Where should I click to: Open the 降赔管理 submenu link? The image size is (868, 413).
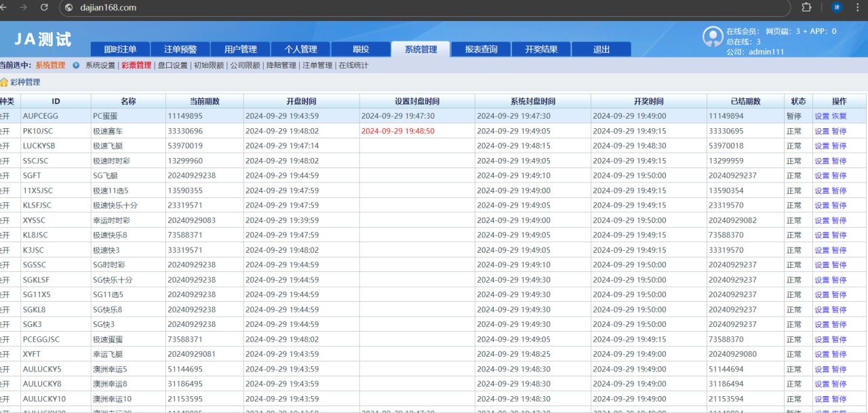[x=281, y=66]
